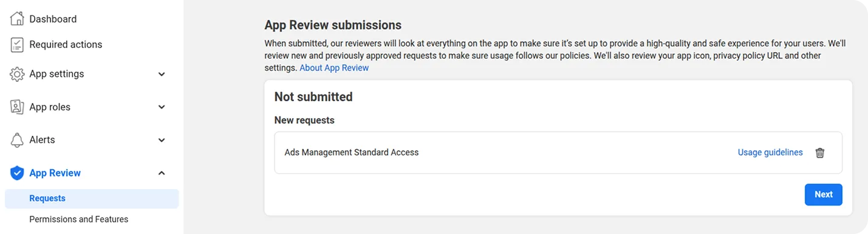
Task: Click the blue Next button
Action: [x=823, y=195]
